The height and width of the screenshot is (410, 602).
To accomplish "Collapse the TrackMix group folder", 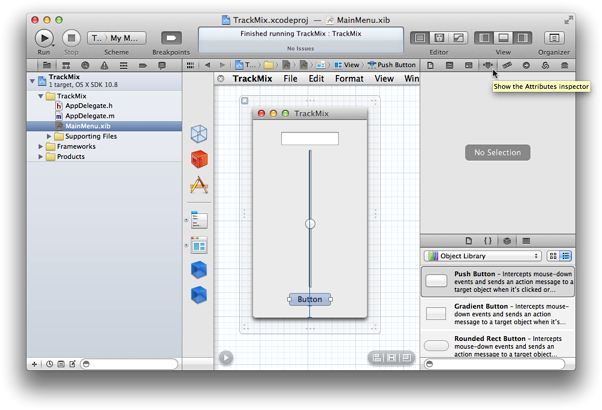I will pyautogui.click(x=40, y=96).
